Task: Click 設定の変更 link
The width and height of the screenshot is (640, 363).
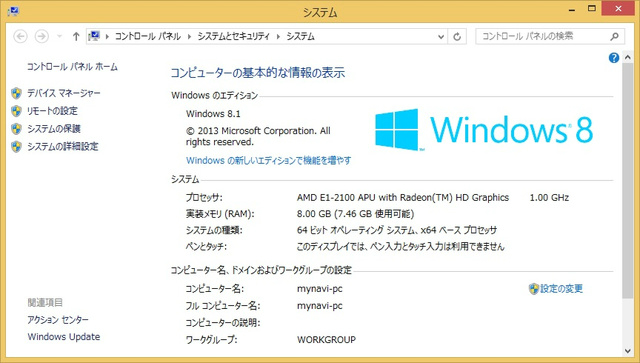Action: pos(561,289)
